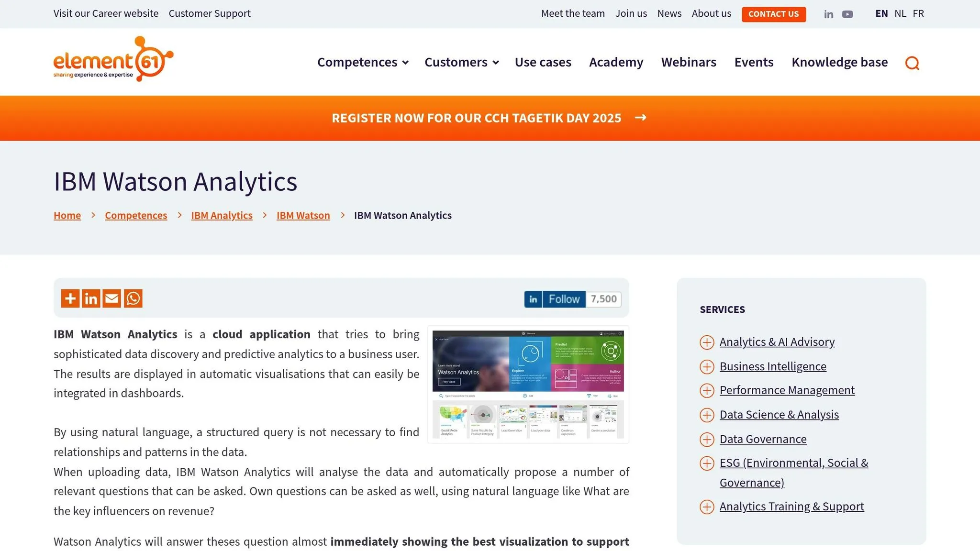Open the About us link
This screenshot has width=980, height=551.
(711, 13)
